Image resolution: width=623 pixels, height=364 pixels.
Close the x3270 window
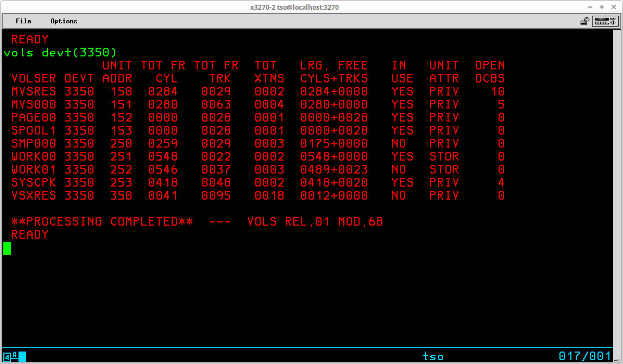(x=613, y=7)
